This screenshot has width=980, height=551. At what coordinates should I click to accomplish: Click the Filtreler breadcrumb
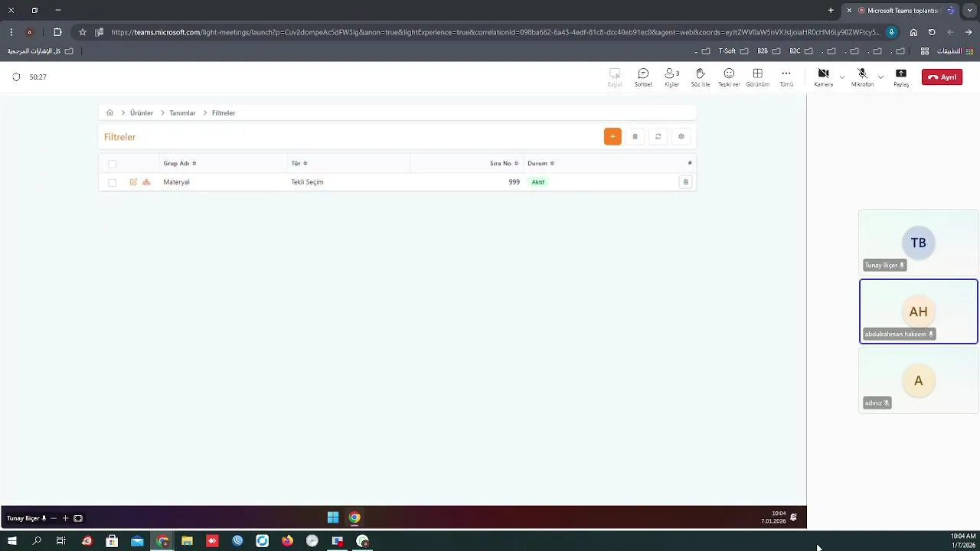tap(224, 112)
